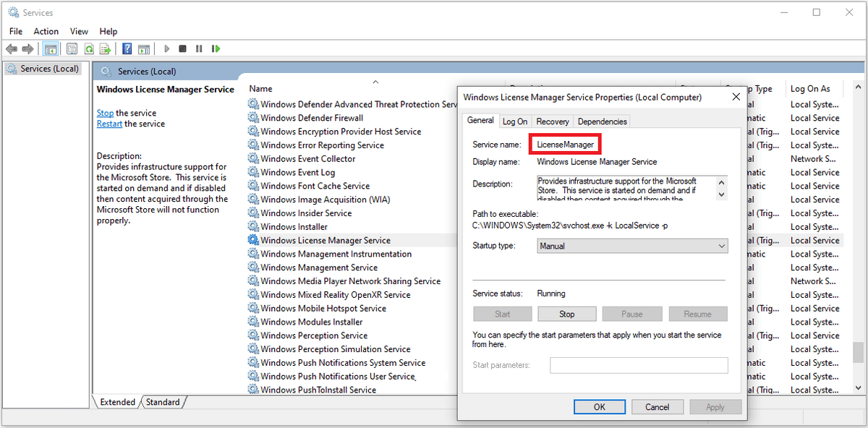Click the Restart Service toolbar icon
This screenshot has width=868, height=428.
[216, 48]
